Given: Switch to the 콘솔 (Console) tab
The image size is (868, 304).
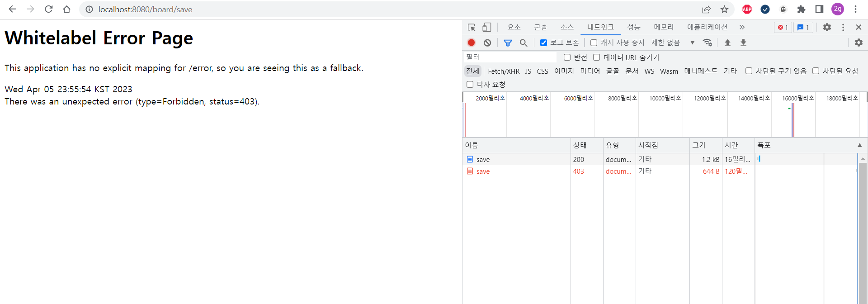Looking at the screenshot, I should [x=541, y=27].
